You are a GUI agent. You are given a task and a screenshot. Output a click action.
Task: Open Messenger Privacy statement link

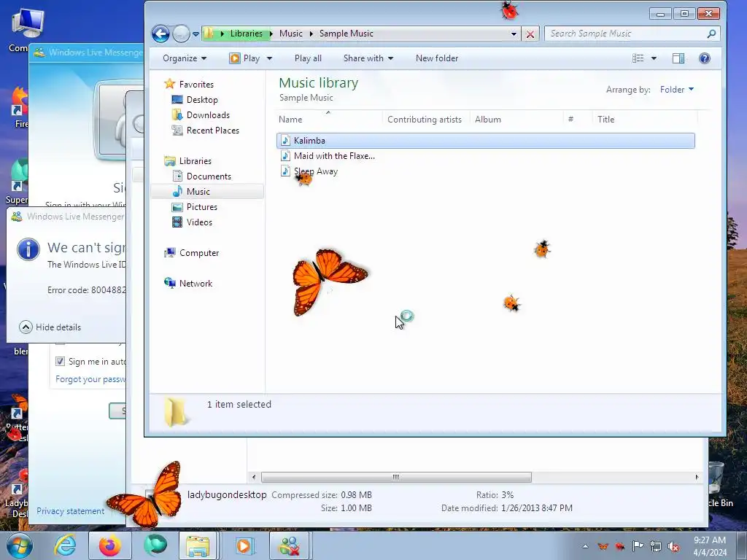tap(71, 511)
